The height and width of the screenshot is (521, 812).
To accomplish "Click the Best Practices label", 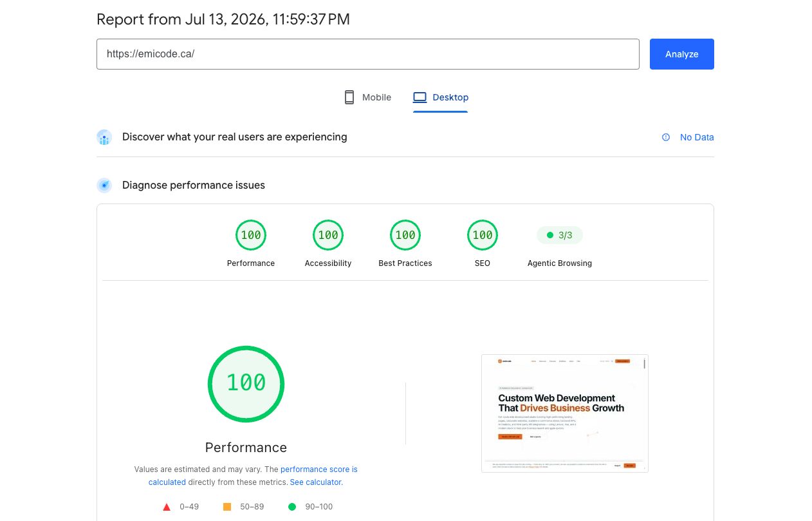I will pyautogui.click(x=405, y=263).
